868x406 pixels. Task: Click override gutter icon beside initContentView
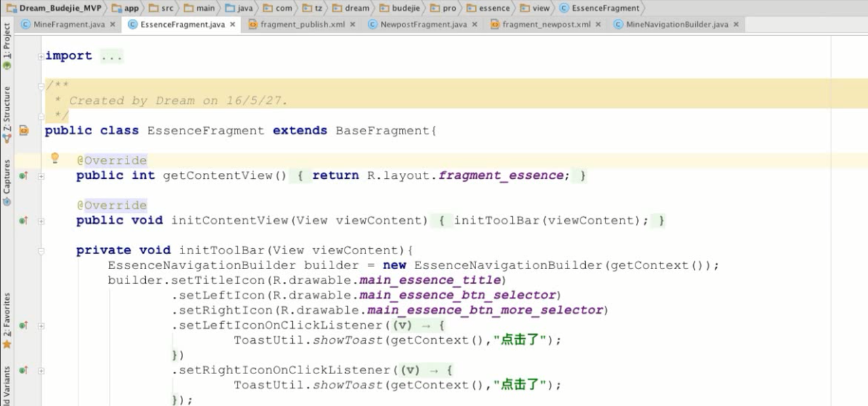24,220
